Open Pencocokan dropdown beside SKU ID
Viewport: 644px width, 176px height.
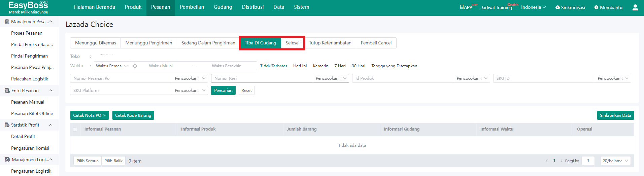[x=613, y=78]
